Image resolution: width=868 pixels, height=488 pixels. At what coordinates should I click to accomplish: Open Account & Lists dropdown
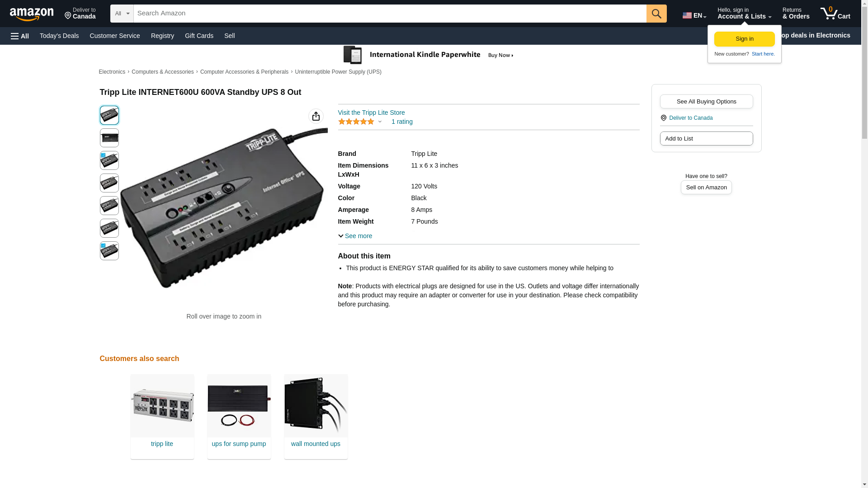point(744,14)
